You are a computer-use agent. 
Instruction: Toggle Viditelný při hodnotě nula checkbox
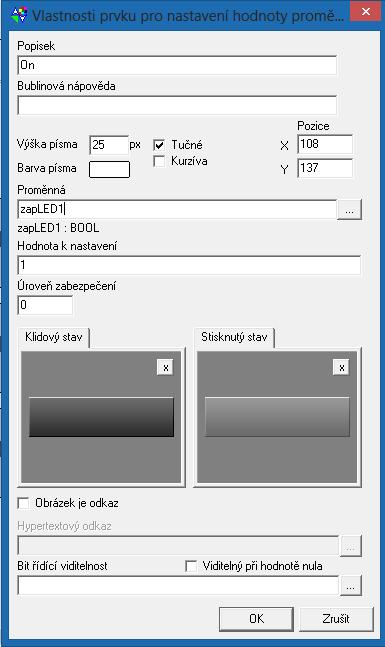pyautogui.click(x=191, y=566)
